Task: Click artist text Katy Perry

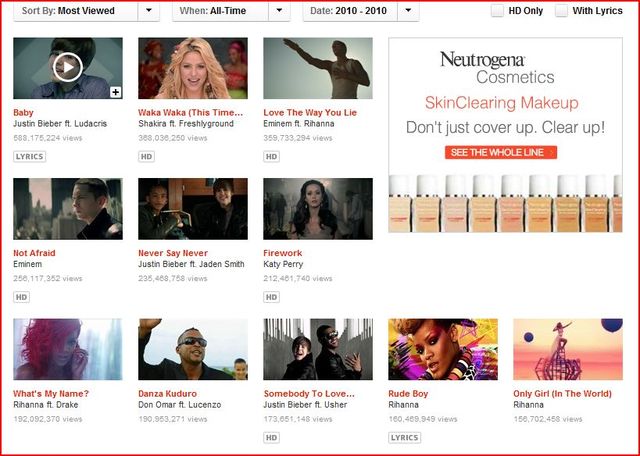Action: coord(283,264)
